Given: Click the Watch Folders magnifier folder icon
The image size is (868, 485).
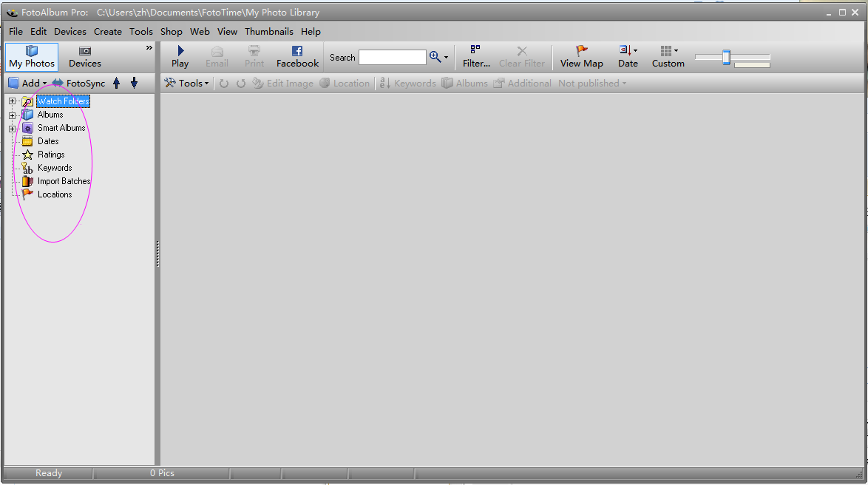Looking at the screenshot, I should [x=27, y=101].
